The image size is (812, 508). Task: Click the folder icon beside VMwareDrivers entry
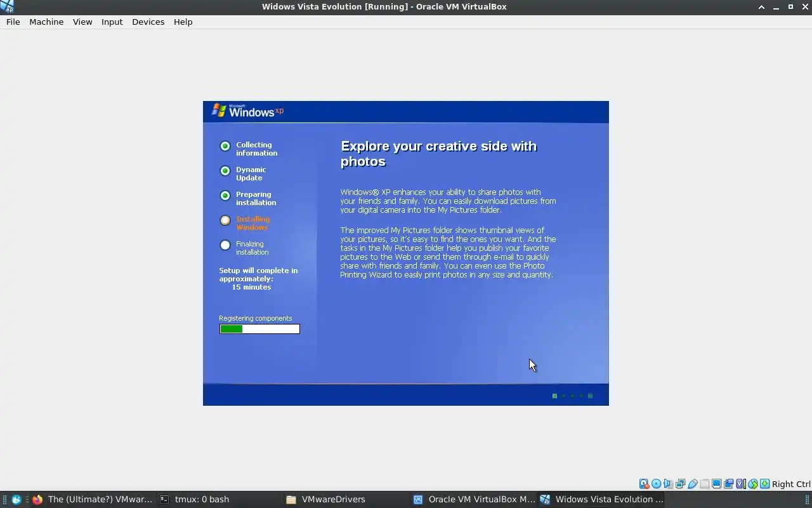tap(291, 499)
